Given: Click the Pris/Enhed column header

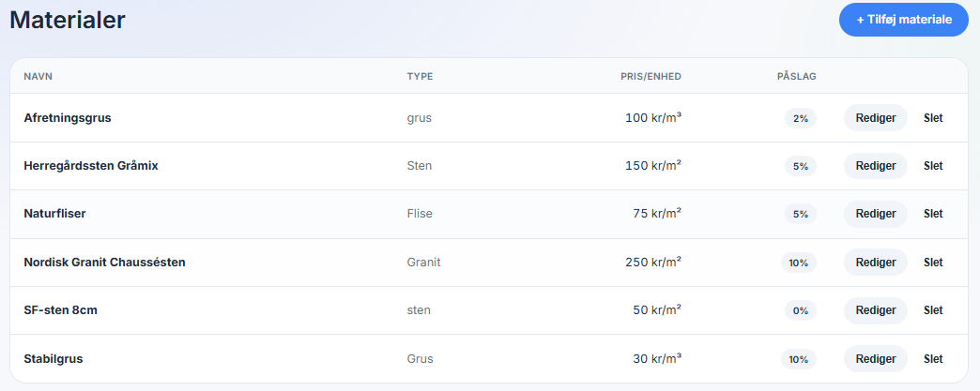Looking at the screenshot, I should [x=651, y=76].
